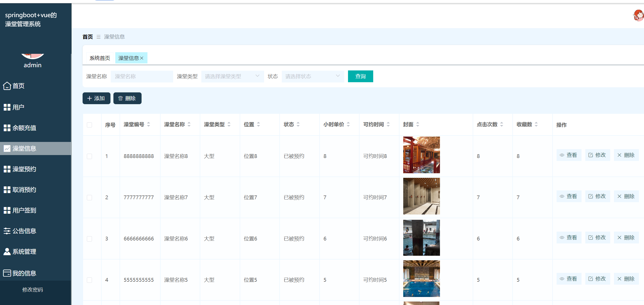Click inside the 澡堂名称 search input field
This screenshot has height=305, width=644.
tap(142, 76)
